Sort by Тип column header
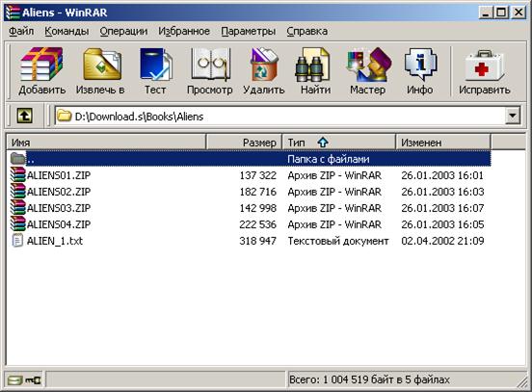The width and height of the screenshot is (532, 392). coord(338,143)
